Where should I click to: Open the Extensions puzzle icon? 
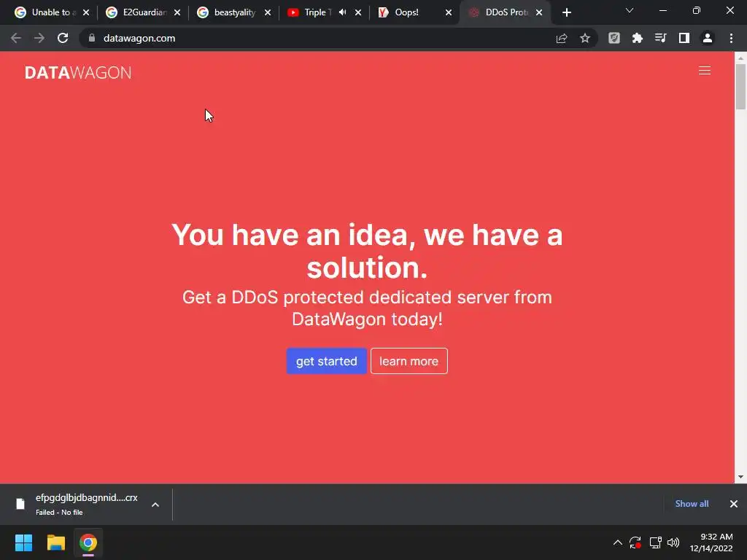[x=638, y=38]
